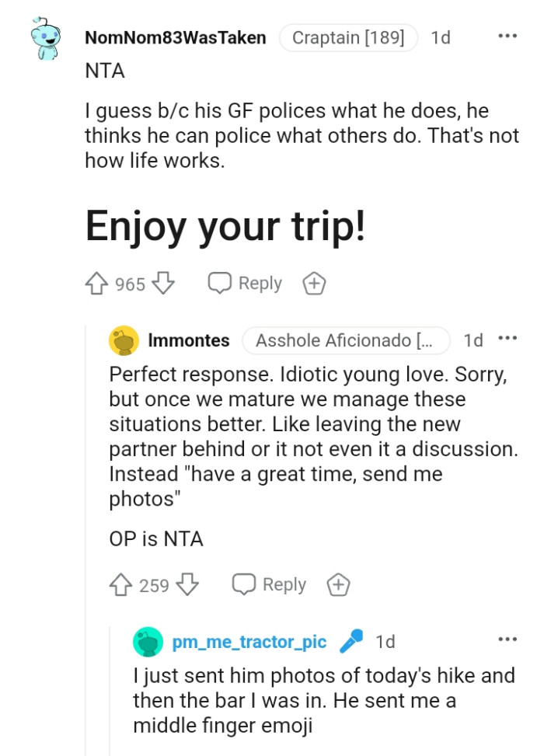Open the overflow menu on pm_me_tractor_pic's comment
This screenshot has width=544, height=756.
(507, 638)
